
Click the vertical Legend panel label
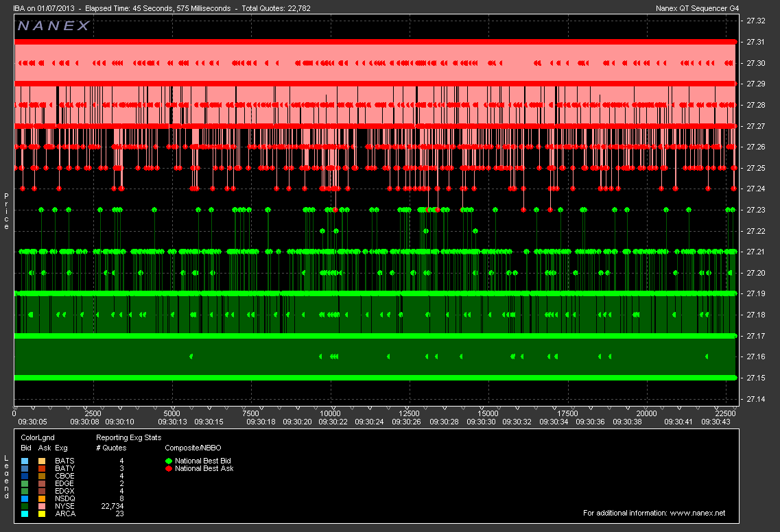tap(7, 478)
